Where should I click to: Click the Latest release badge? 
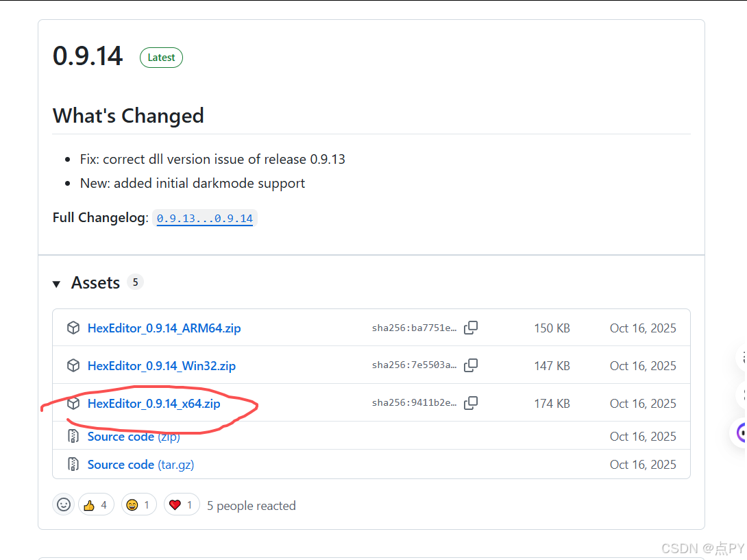[x=161, y=58]
